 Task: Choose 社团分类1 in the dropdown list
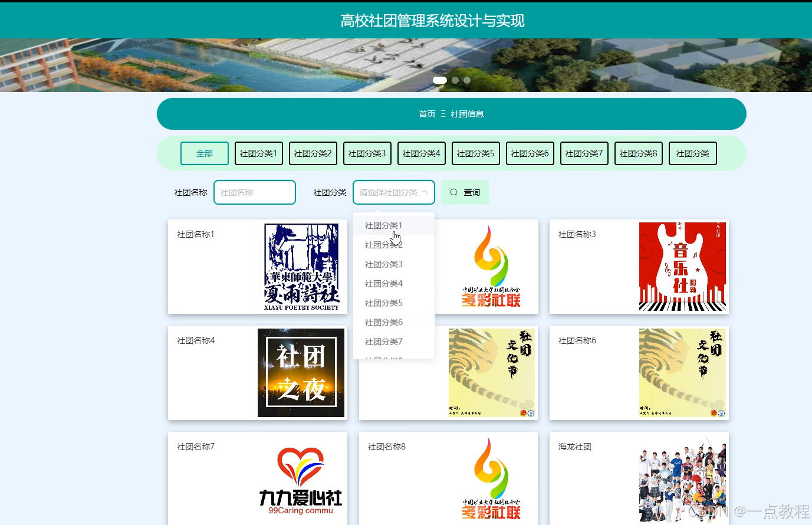pos(394,225)
